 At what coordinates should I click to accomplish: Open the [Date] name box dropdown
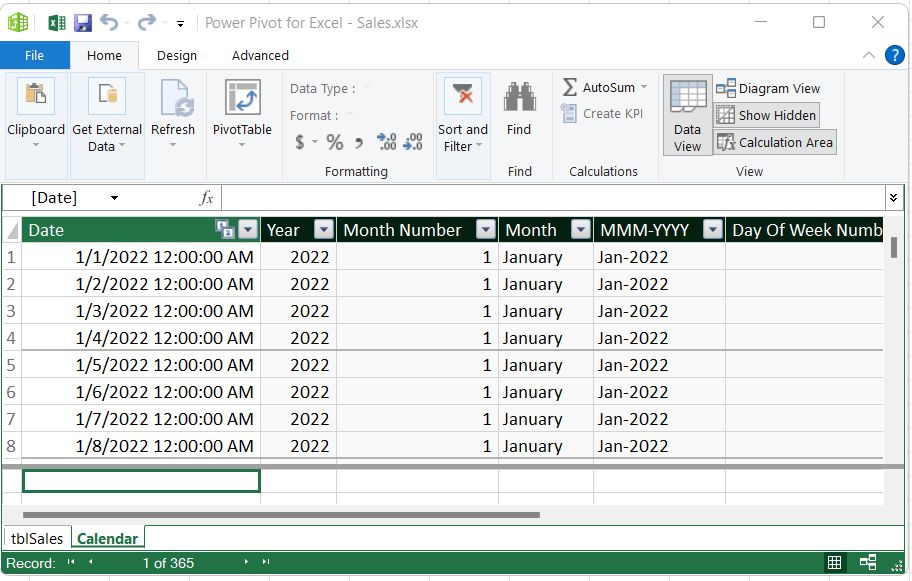click(115, 198)
